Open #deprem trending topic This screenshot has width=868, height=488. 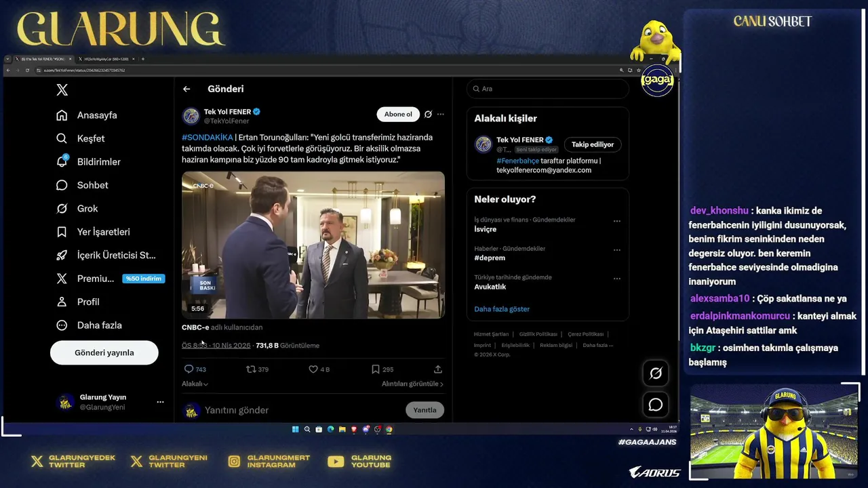[x=490, y=258]
